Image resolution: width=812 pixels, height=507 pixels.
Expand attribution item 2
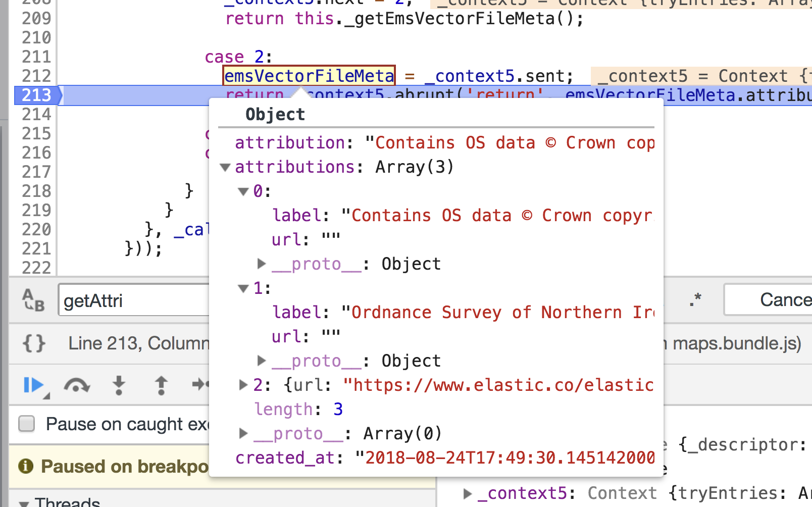pyautogui.click(x=243, y=385)
